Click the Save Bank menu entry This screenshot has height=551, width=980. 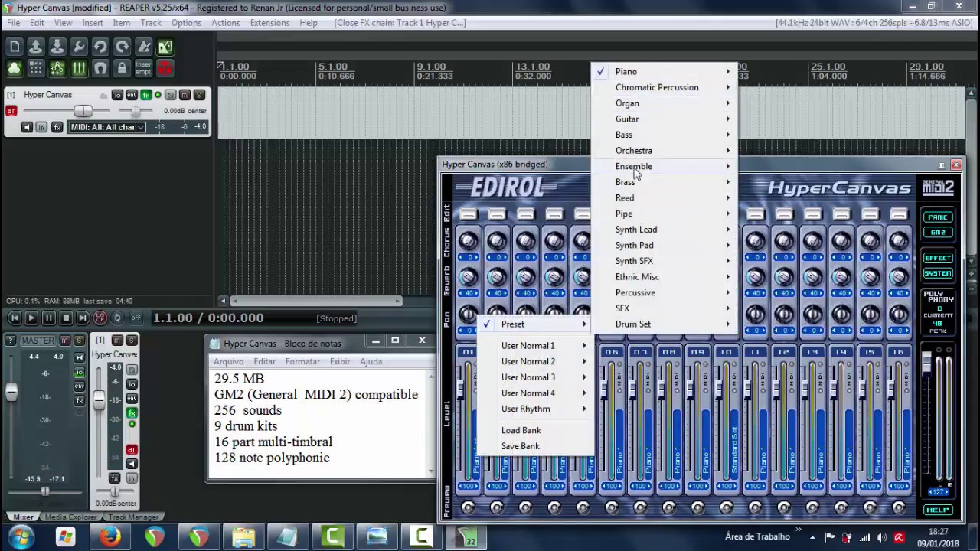[x=535, y=446]
